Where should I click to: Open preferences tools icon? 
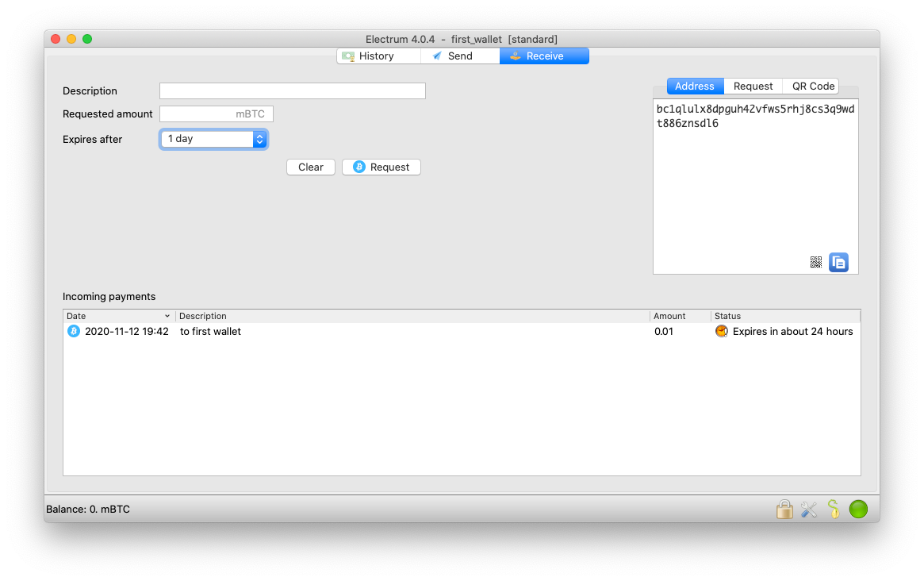809,509
